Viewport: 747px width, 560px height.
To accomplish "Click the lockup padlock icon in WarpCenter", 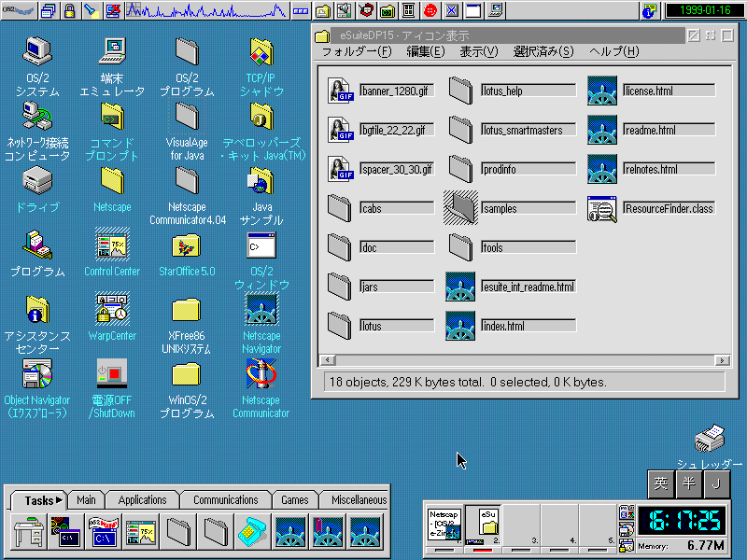I will 69,10.
